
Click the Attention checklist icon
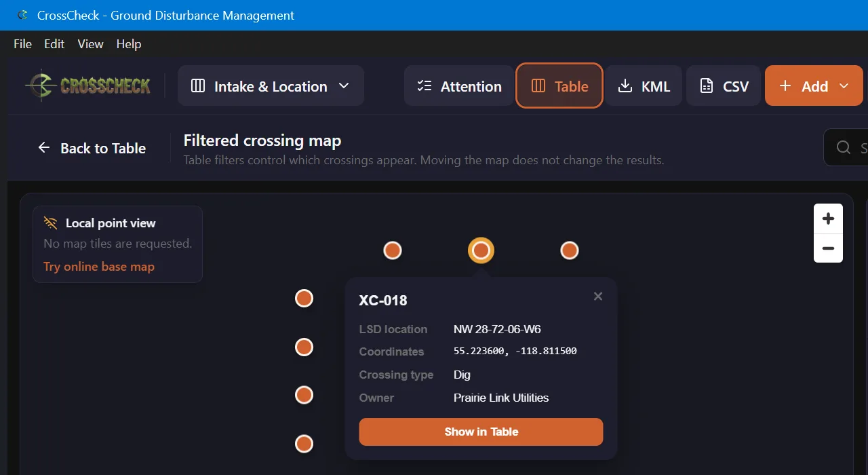(425, 85)
